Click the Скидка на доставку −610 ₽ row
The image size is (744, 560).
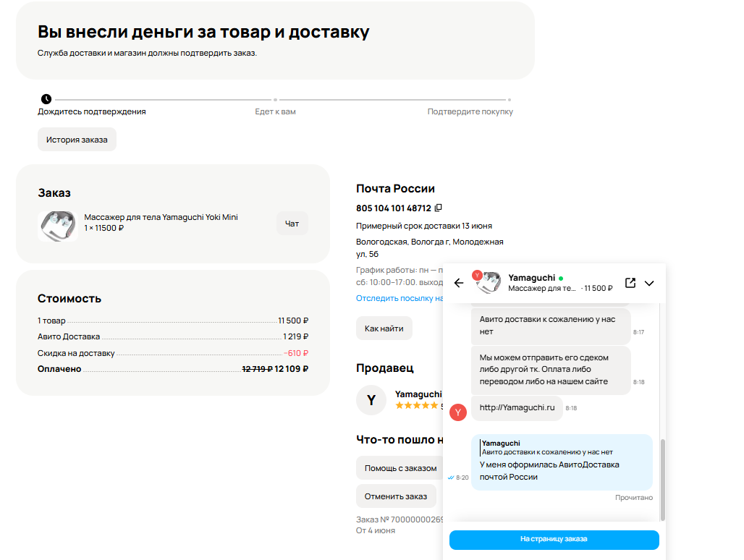[x=173, y=353]
